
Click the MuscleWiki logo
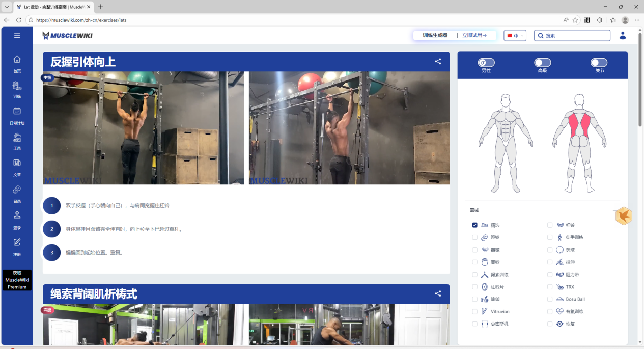pos(67,36)
